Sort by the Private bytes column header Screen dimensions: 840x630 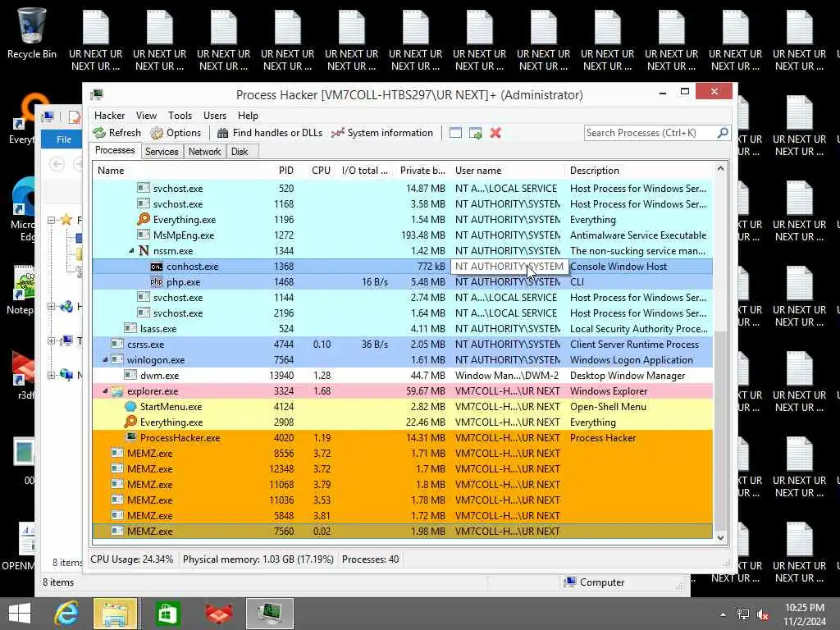(422, 171)
